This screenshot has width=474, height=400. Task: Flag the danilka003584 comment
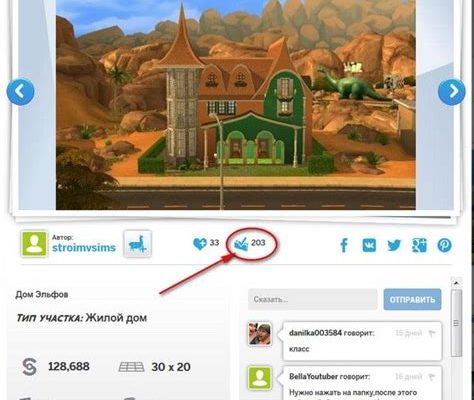(432, 333)
